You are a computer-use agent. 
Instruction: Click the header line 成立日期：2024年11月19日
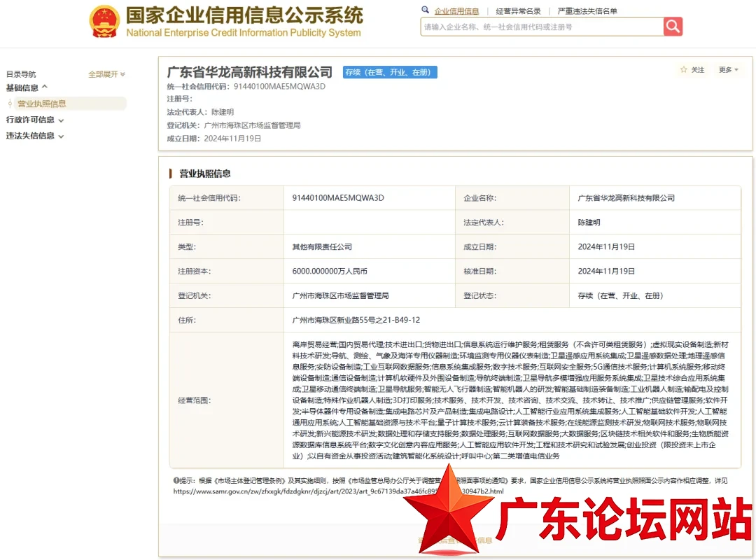pos(214,139)
